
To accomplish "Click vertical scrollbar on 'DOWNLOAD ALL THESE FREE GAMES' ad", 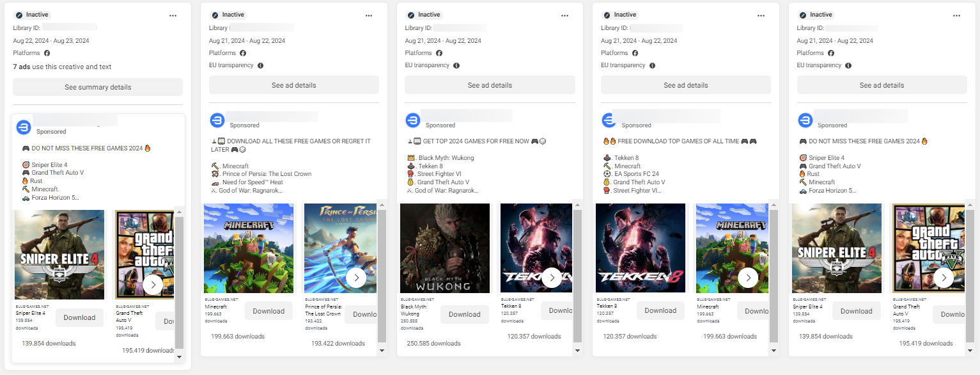I will (382, 276).
